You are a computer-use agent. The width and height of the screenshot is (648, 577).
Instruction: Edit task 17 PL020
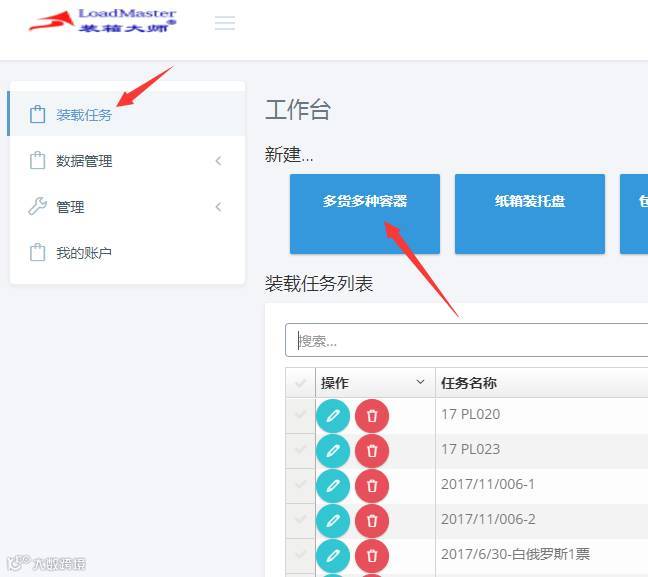click(x=333, y=416)
